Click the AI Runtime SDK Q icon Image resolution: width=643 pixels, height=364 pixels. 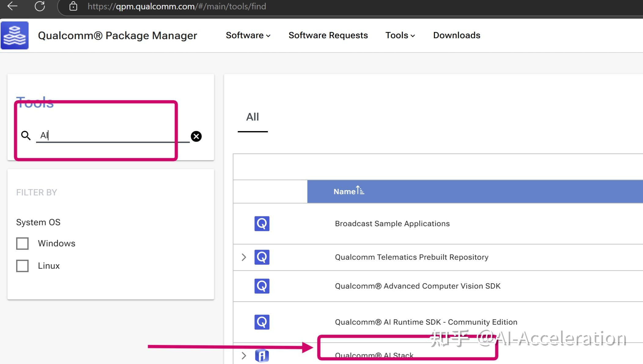[x=262, y=322]
